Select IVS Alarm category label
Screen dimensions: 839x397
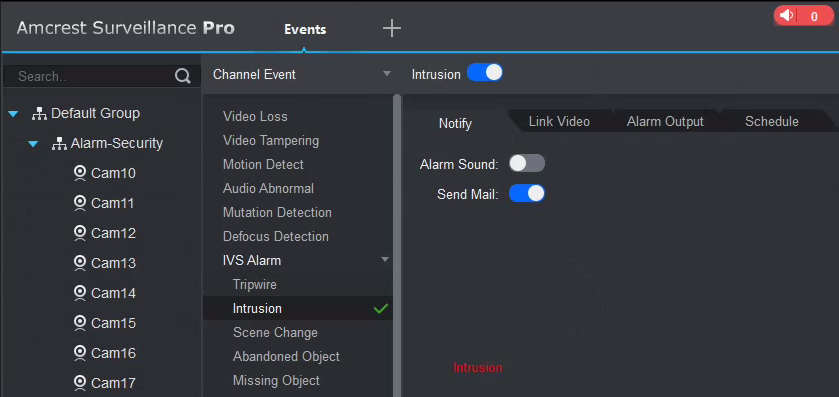[251, 261]
